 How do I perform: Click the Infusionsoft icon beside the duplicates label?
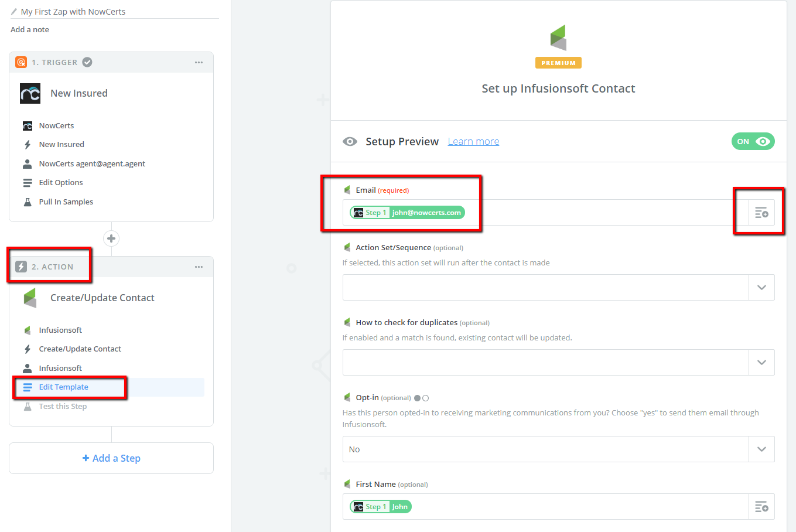(x=347, y=322)
